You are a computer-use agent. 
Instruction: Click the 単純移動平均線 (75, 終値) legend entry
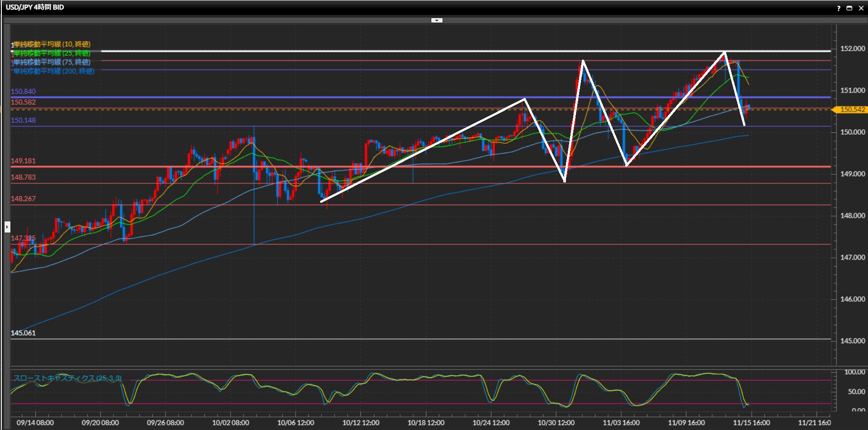click(52, 62)
